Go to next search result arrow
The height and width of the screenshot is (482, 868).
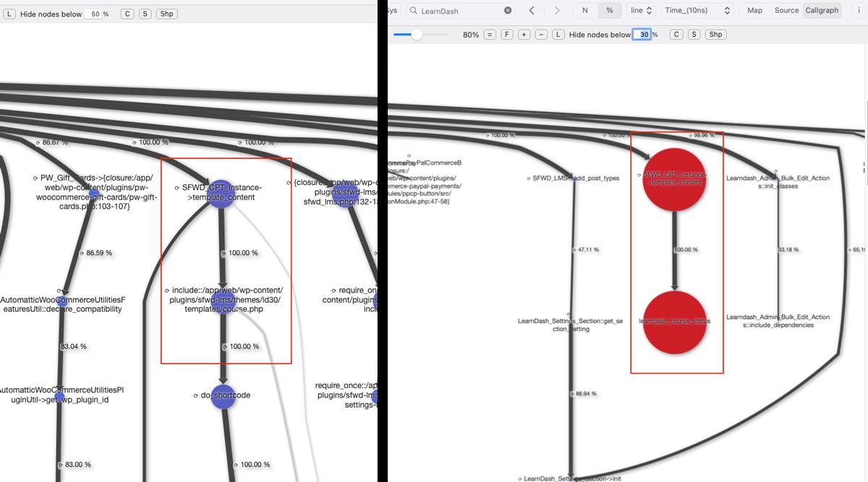point(556,11)
